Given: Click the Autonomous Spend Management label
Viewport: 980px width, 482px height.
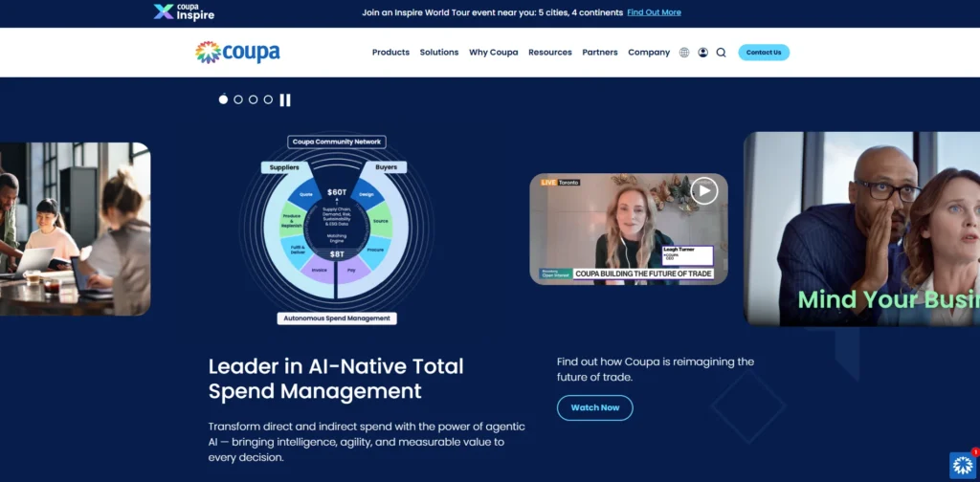Looking at the screenshot, I should coord(337,318).
